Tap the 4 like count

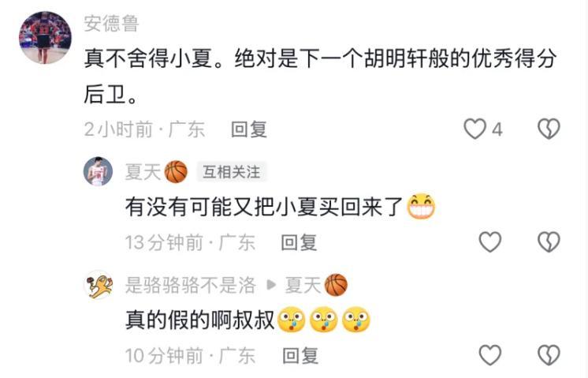(497, 130)
